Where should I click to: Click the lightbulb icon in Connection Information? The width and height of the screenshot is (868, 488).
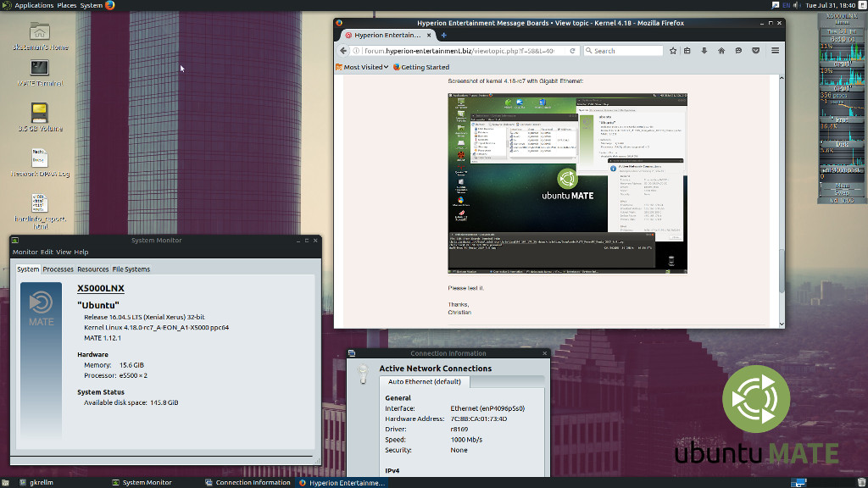pos(363,374)
